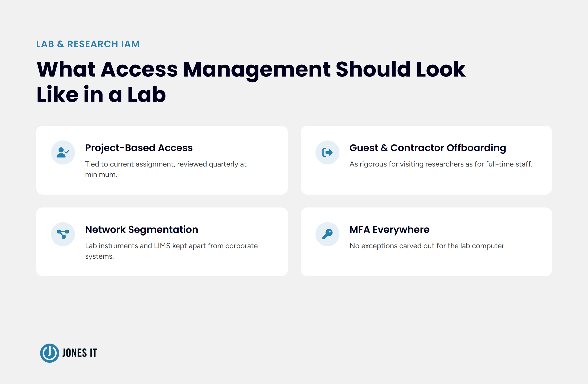Click the network nodes icon for Segmentation

point(63,234)
